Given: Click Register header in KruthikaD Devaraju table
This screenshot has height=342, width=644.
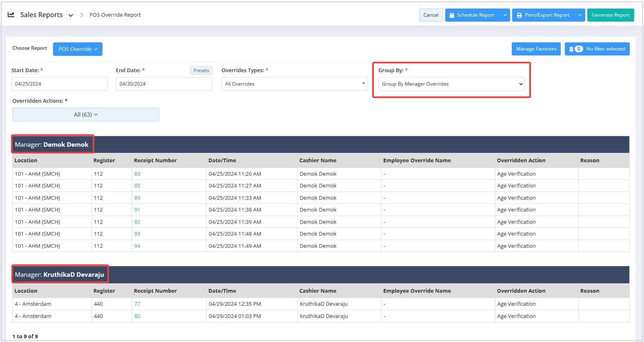Looking at the screenshot, I should pyautogui.click(x=104, y=291).
